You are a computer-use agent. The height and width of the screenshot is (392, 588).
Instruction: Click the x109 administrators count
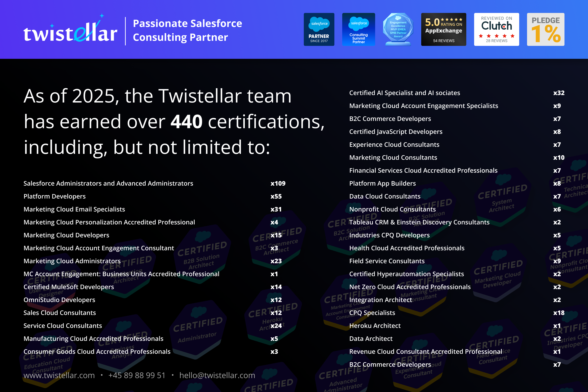[x=278, y=183]
